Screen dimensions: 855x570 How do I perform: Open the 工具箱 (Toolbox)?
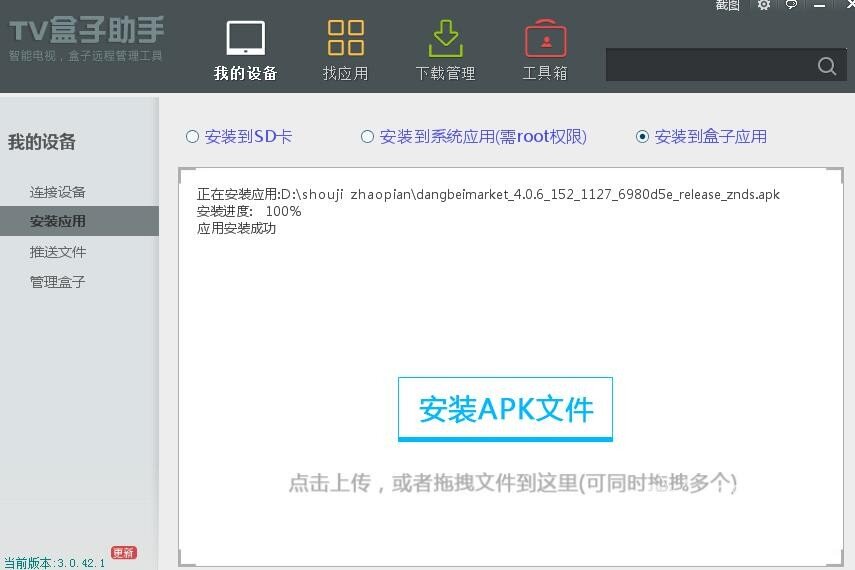pos(545,50)
